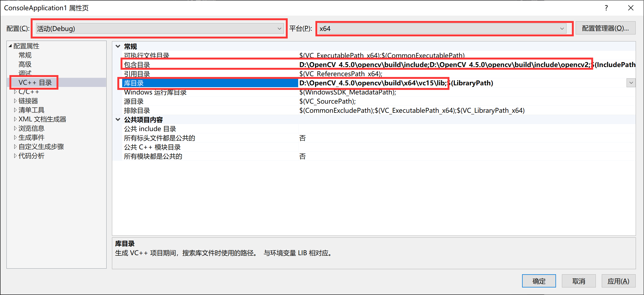Collapse the 公共项目内容 group chevron

(118, 120)
